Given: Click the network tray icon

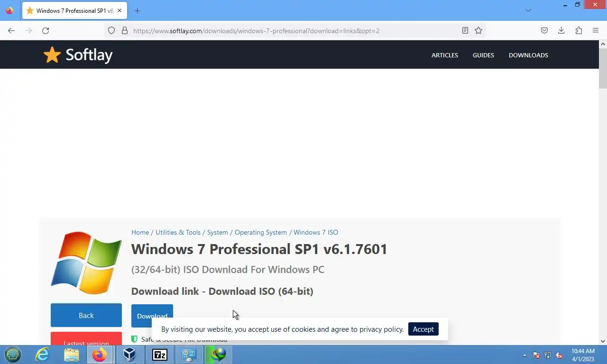Looking at the screenshot, I should point(548,355).
